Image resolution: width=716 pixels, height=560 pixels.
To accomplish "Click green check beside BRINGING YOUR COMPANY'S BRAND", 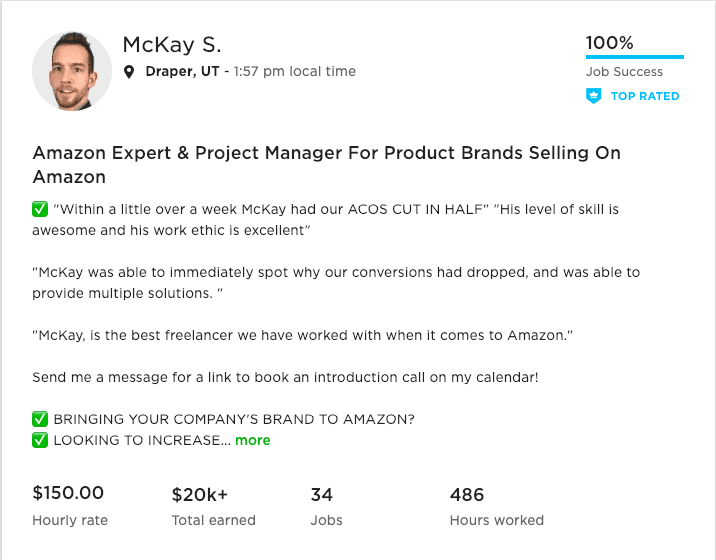I will (40, 419).
